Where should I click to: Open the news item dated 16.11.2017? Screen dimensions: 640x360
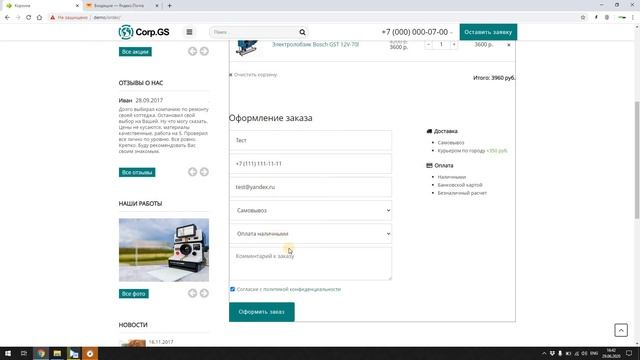click(x=161, y=342)
